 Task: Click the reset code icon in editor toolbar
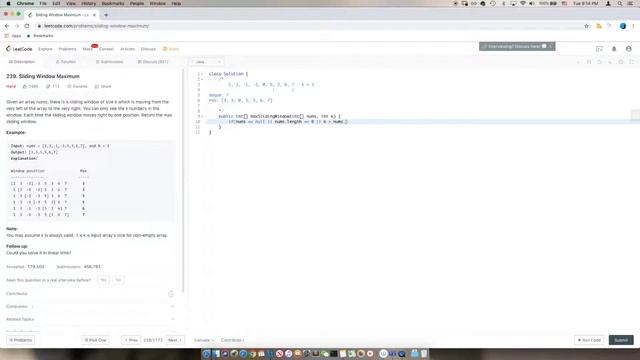click(600, 62)
